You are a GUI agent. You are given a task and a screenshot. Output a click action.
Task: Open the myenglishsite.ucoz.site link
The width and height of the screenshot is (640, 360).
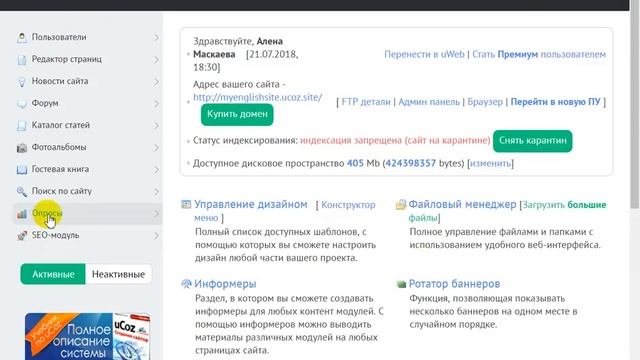pyautogui.click(x=258, y=98)
